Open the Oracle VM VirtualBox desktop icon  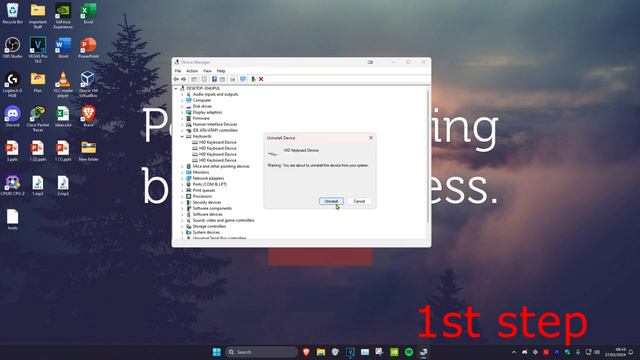click(x=88, y=84)
